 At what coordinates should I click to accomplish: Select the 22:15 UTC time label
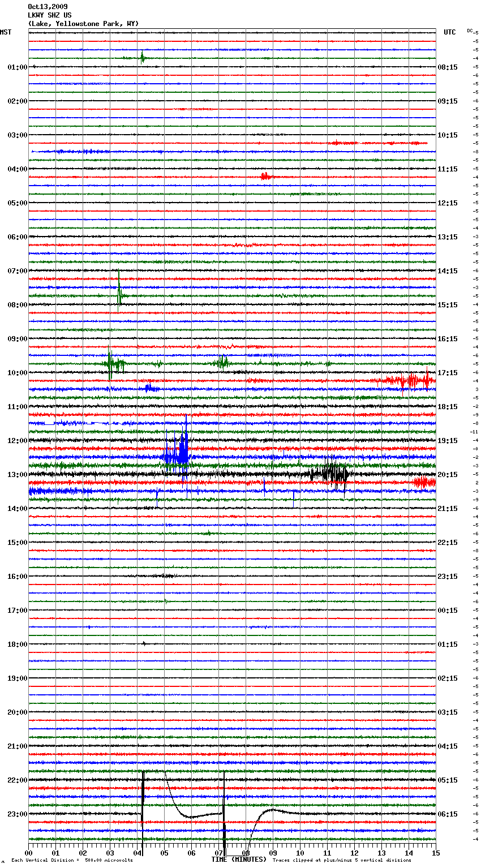click(x=448, y=543)
